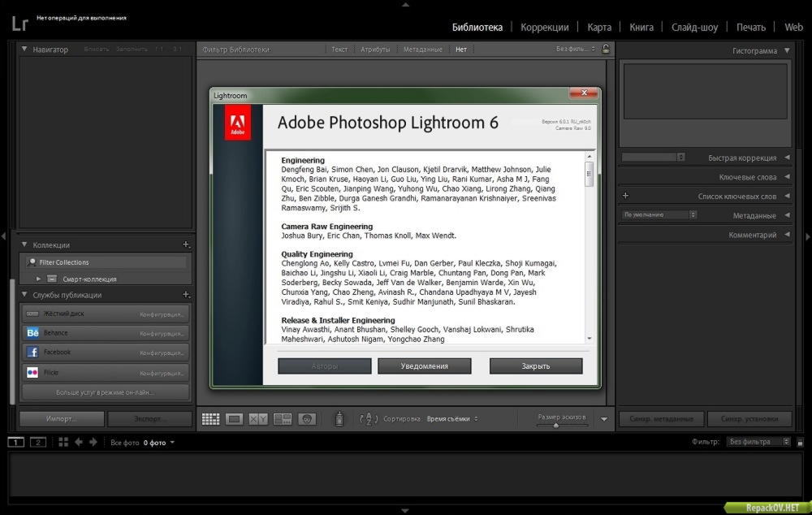Open the Без фильтра preset menu in filter bar
The height and width of the screenshot is (515, 812).
tap(576, 49)
